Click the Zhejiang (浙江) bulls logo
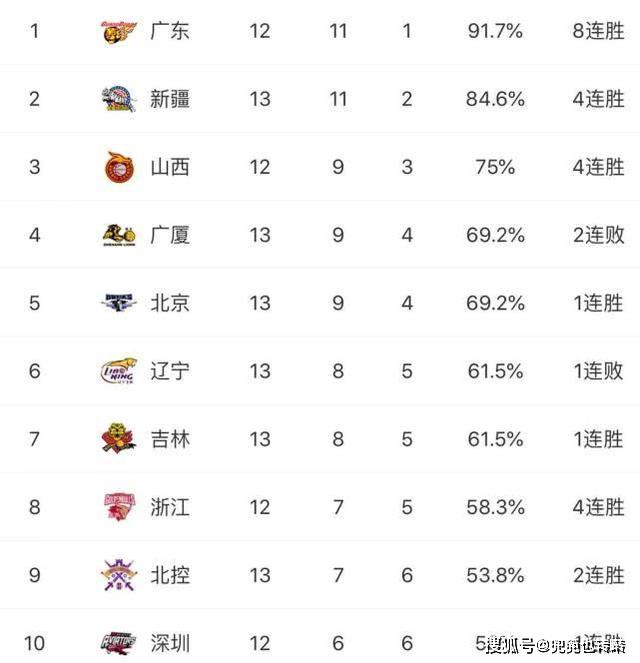640x663 pixels. coord(119,507)
